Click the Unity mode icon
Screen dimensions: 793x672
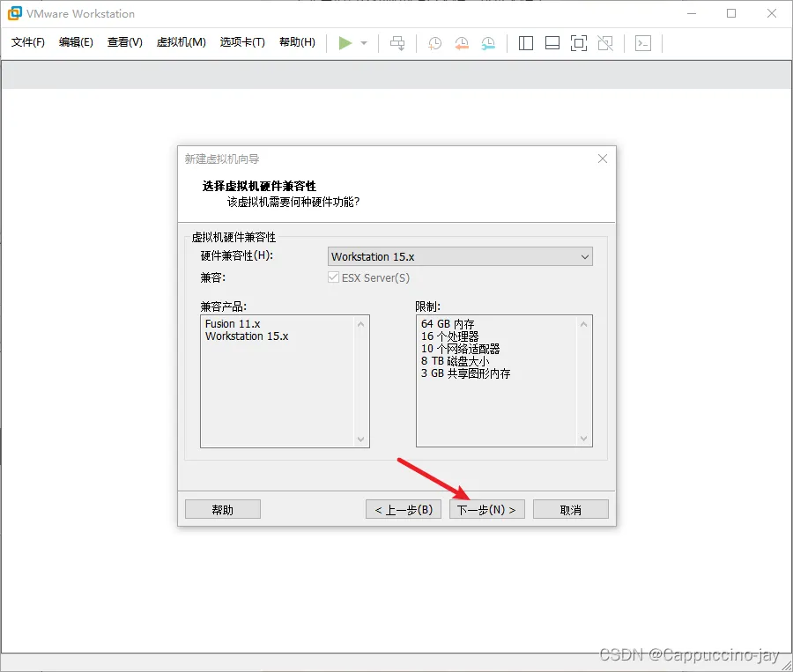(605, 43)
